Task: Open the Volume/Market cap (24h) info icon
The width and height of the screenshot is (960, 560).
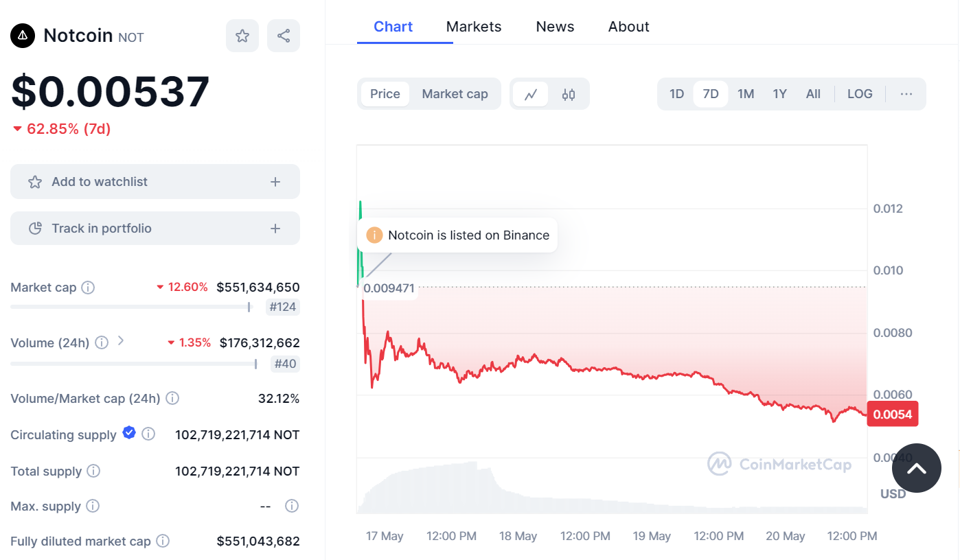Action: 173,398
